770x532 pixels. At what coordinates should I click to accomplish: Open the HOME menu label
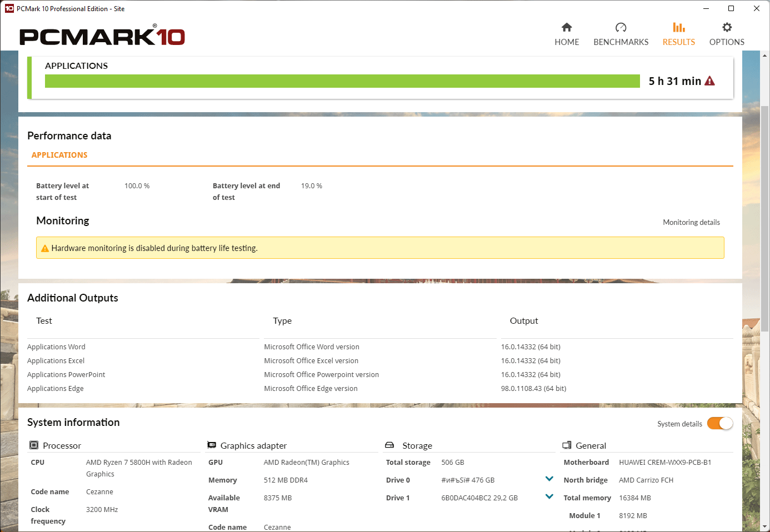pyautogui.click(x=567, y=42)
